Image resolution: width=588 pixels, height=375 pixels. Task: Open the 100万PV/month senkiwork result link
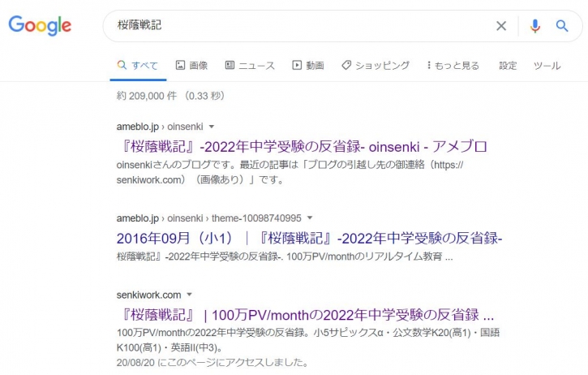pyautogui.click(x=305, y=315)
